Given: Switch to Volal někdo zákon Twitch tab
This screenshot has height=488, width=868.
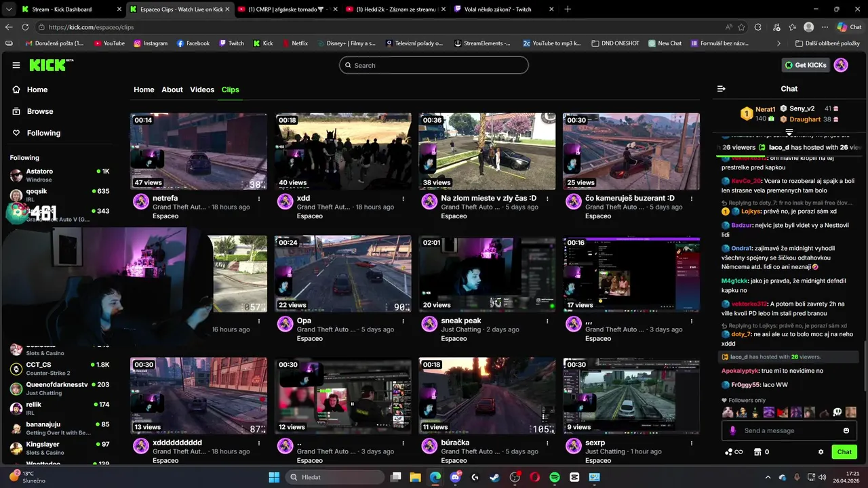Looking at the screenshot, I should point(502,9).
